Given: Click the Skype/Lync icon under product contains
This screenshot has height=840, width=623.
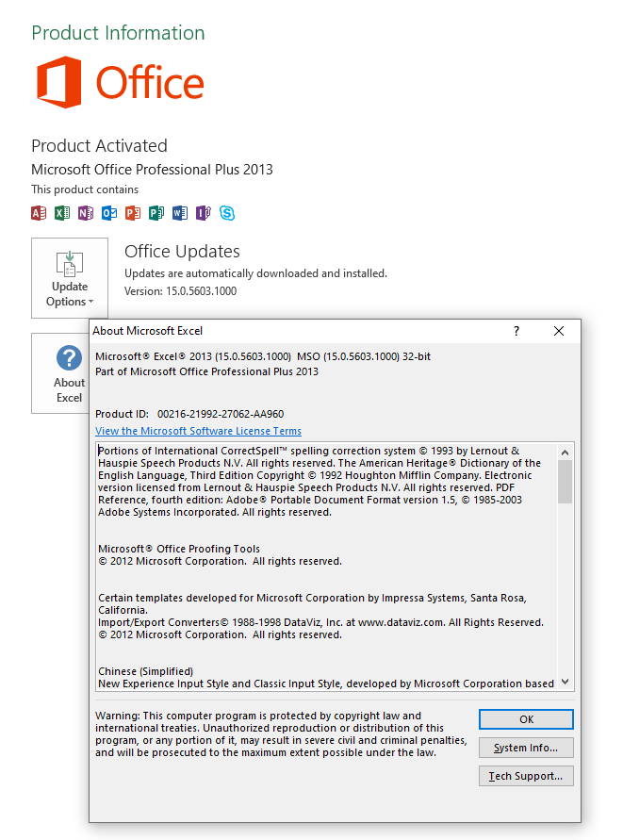Looking at the screenshot, I should (x=227, y=213).
